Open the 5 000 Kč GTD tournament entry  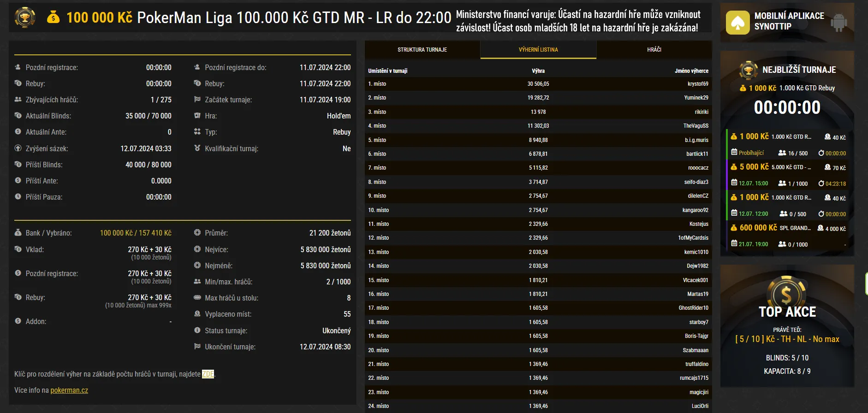(x=788, y=175)
